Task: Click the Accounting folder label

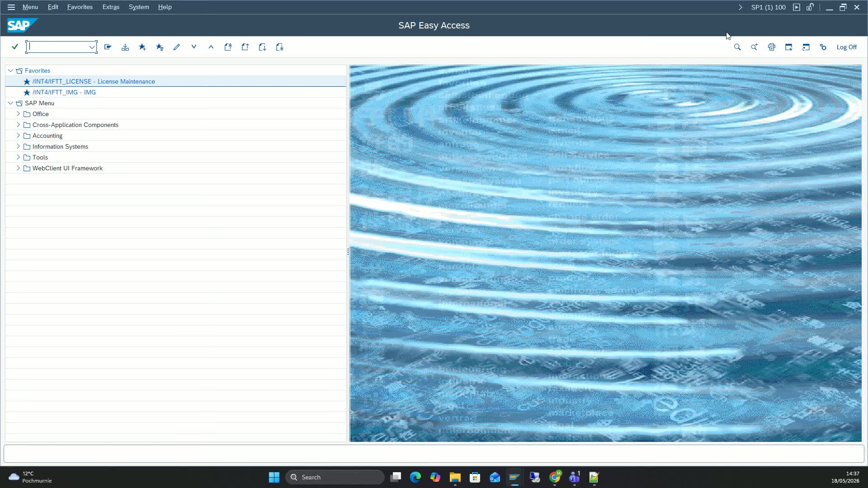Action: 47,136
